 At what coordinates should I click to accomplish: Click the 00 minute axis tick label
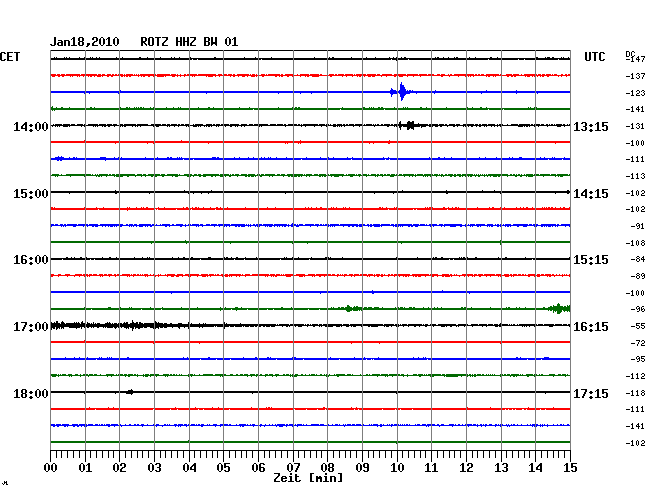(51, 468)
